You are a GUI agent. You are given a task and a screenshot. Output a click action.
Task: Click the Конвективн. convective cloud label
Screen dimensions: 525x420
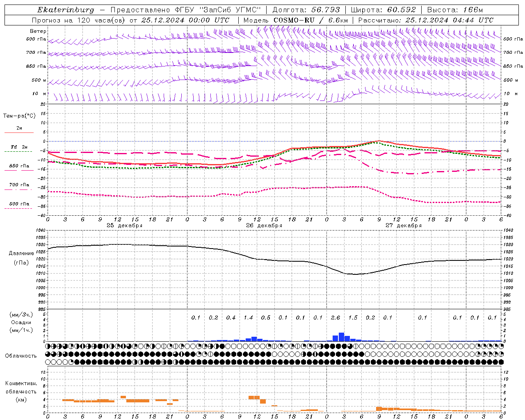click(x=21, y=383)
